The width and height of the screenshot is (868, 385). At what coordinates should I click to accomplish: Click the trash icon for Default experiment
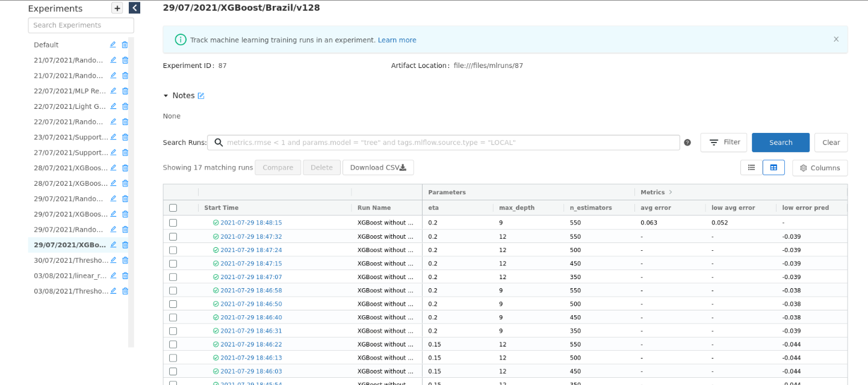pyautogui.click(x=125, y=45)
